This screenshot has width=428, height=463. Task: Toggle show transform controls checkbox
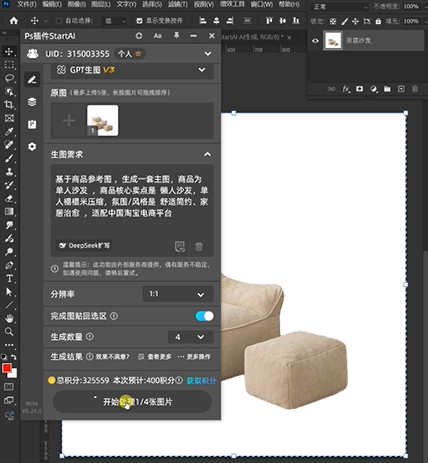click(140, 21)
